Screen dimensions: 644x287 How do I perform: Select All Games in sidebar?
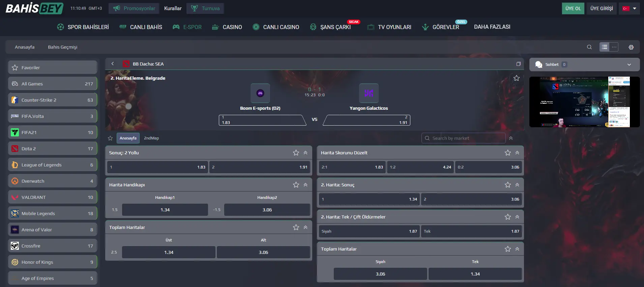(x=53, y=84)
